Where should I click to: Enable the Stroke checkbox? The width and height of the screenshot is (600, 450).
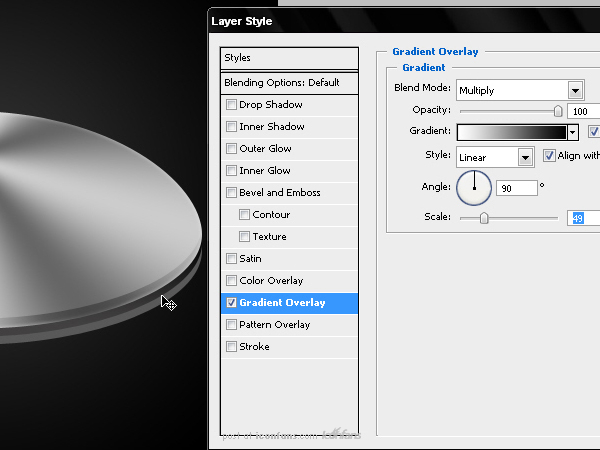point(231,346)
